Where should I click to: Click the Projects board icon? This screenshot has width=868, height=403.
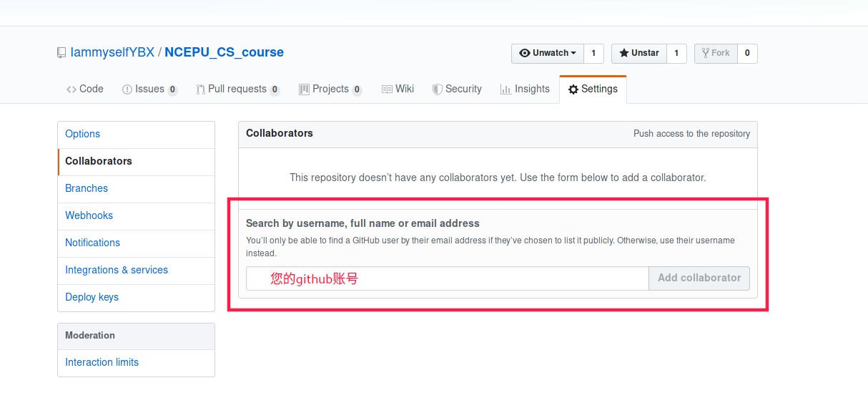click(305, 89)
